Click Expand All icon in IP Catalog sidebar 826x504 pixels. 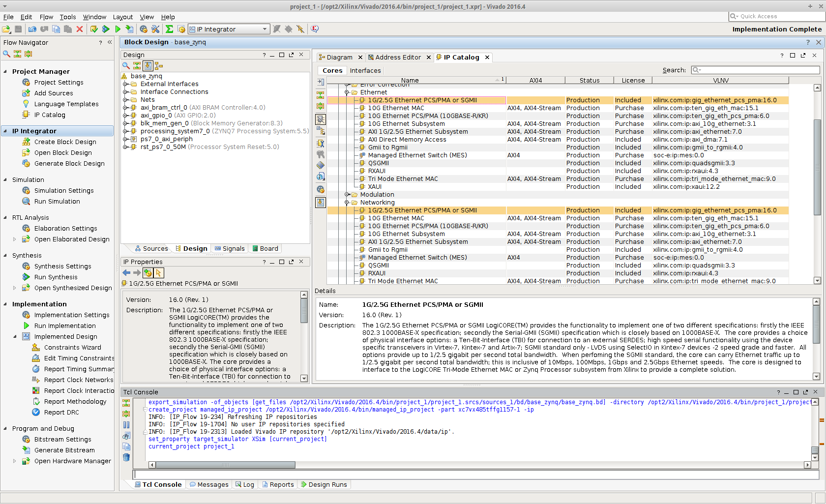point(321,106)
